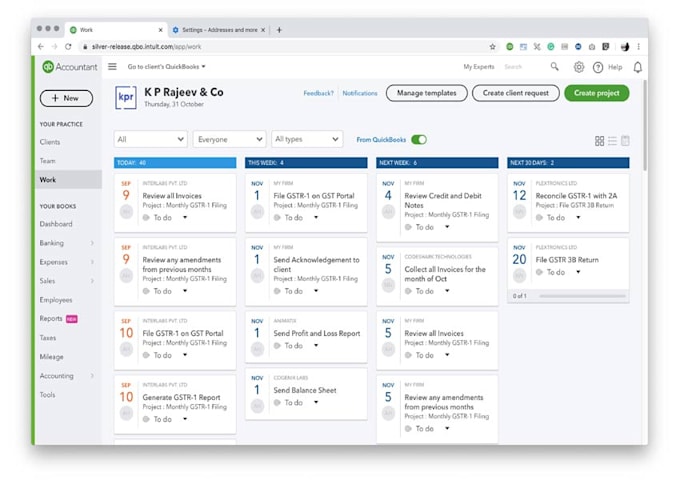Click assignee avatar on Generate GSTR-1 Report card
Viewport: 680px width, 480px height.
[126, 413]
